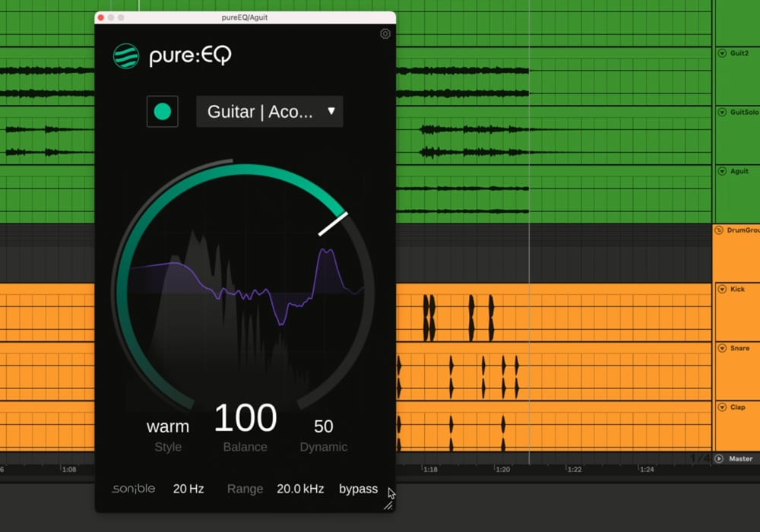Screen dimensions: 760x532
Task: Jump to the 1:22 timeline marker
Action: click(x=575, y=469)
